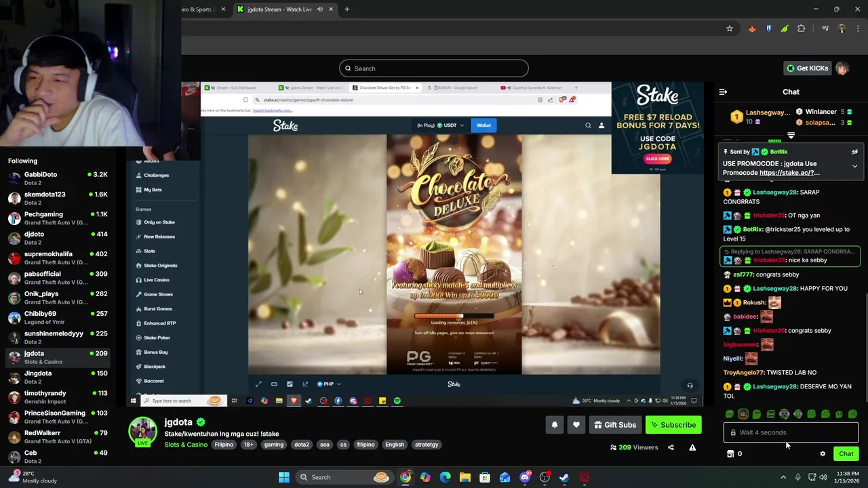This screenshot has height=488, width=868.
Task: Click Slots in streamed Stake sidebar
Action: click(149, 251)
